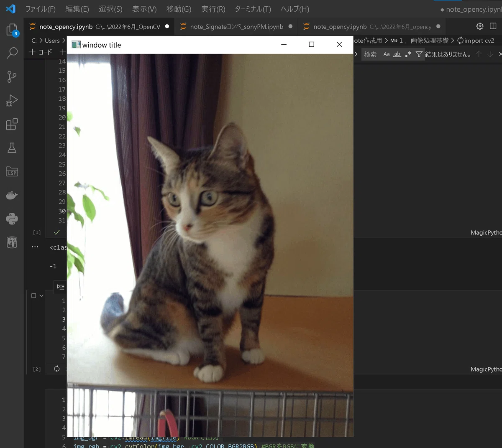Select MagicPython language mode for cell 2

[486, 369]
